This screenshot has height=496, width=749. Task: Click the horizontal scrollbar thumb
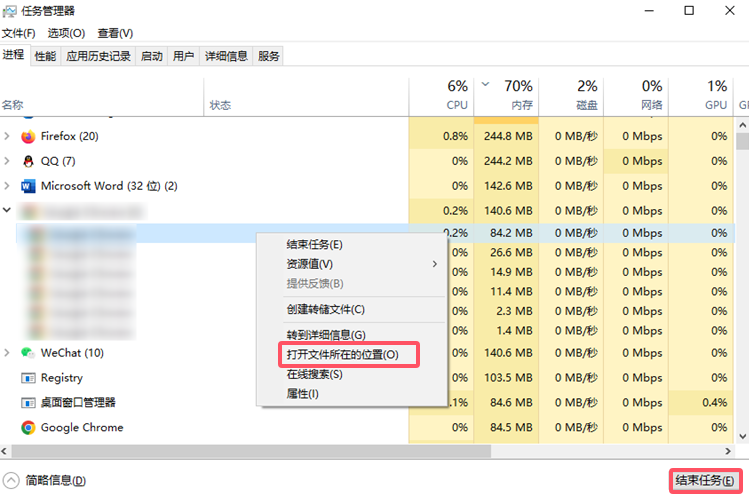251,451
